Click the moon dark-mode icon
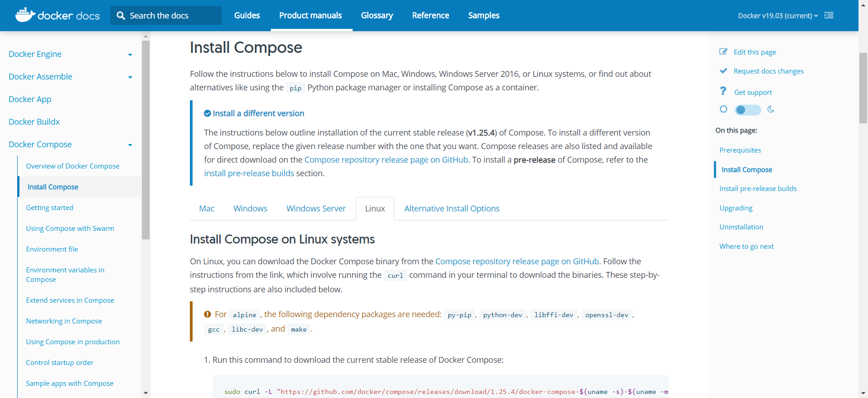The image size is (868, 398). pos(771,109)
